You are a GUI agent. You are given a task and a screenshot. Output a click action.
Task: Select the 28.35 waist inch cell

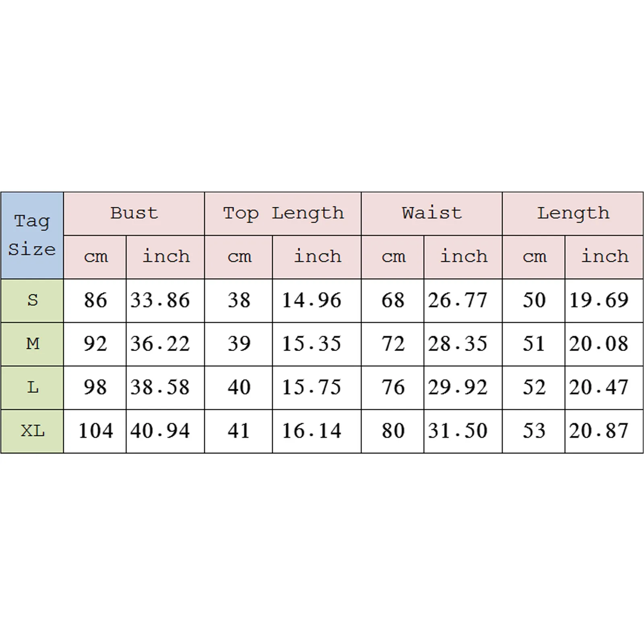pyautogui.click(x=458, y=344)
